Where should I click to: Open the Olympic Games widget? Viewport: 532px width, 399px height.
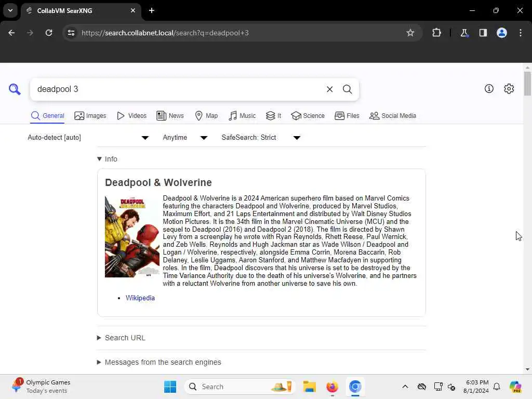click(x=41, y=387)
